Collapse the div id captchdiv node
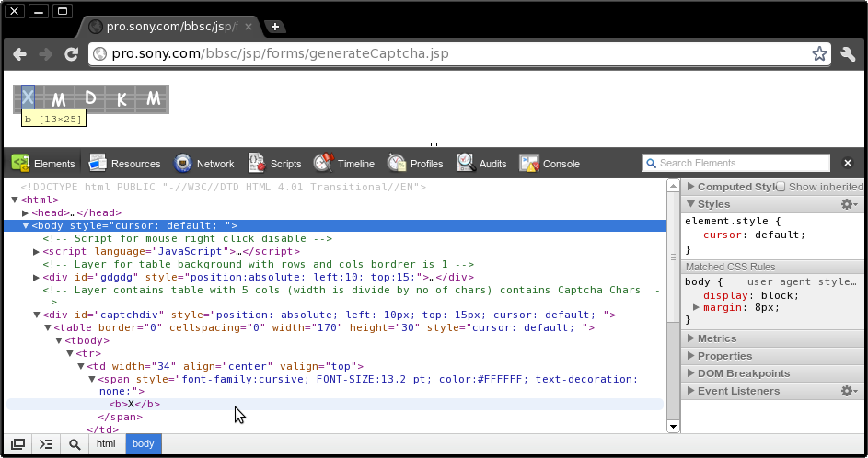This screenshot has width=868, height=458. 37,315
